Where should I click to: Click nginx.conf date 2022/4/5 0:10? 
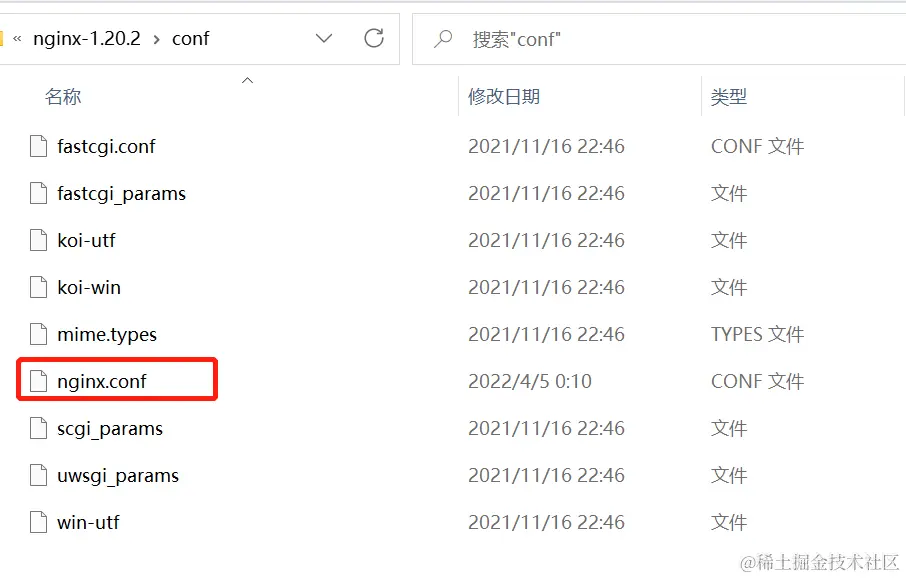pyautogui.click(x=530, y=381)
